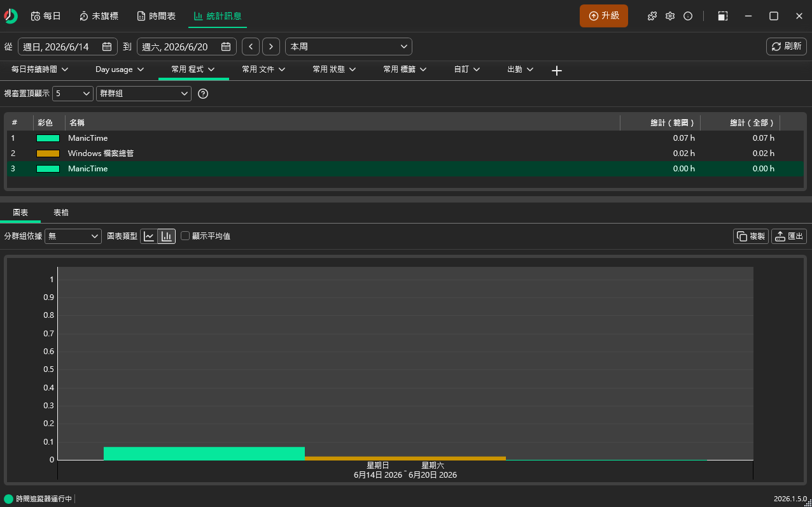Viewport: 812px width, 507px height.
Task: Click the 升級 upgrade button
Action: (x=604, y=16)
